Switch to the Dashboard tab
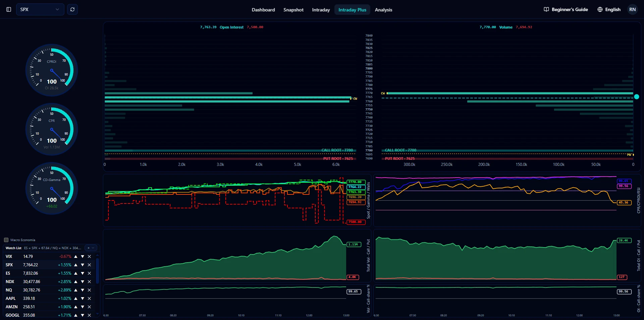The image size is (644, 320). (263, 10)
